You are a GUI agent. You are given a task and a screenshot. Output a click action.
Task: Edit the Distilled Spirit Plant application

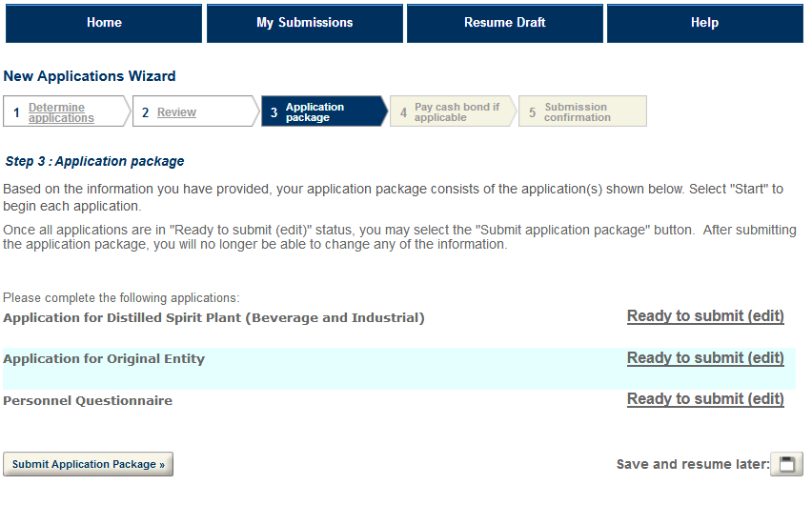pyautogui.click(x=705, y=316)
